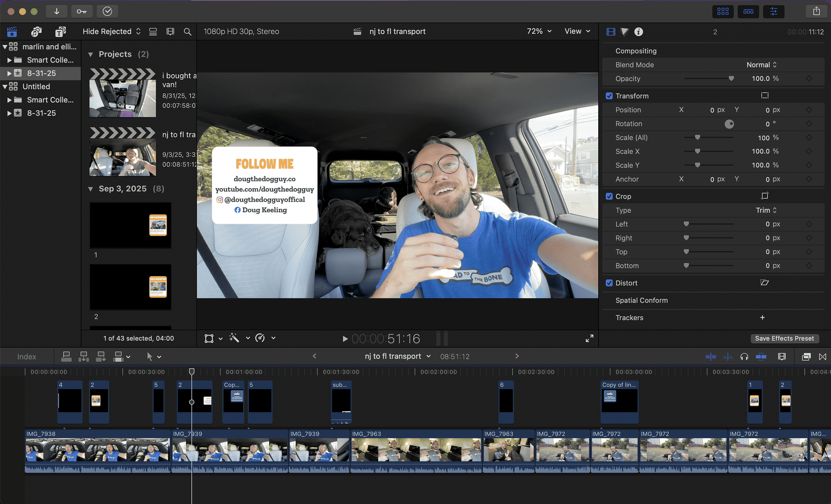This screenshot has height=504, width=831.
Task: Open the Info inspector tab icon
Action: tap(639, 32)
